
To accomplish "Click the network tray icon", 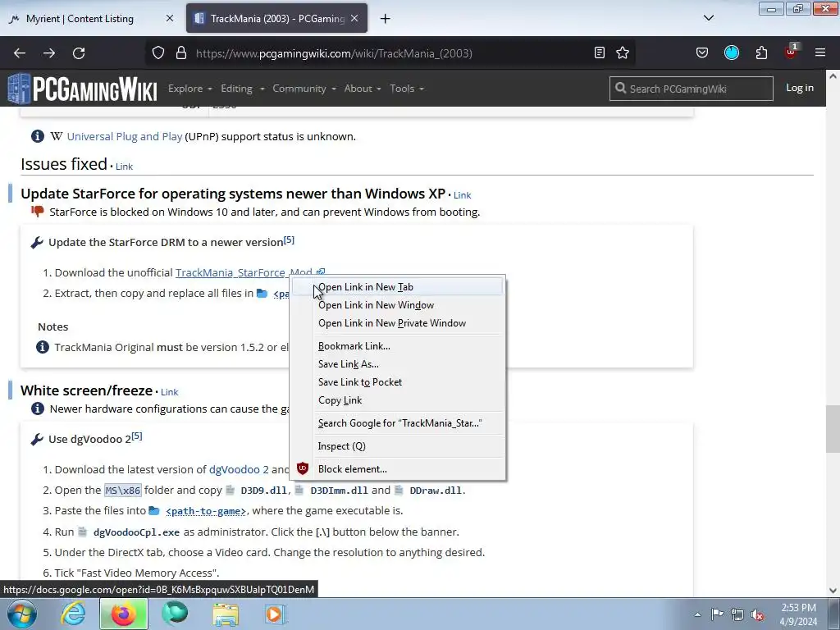I will click(x=737, y=614).
